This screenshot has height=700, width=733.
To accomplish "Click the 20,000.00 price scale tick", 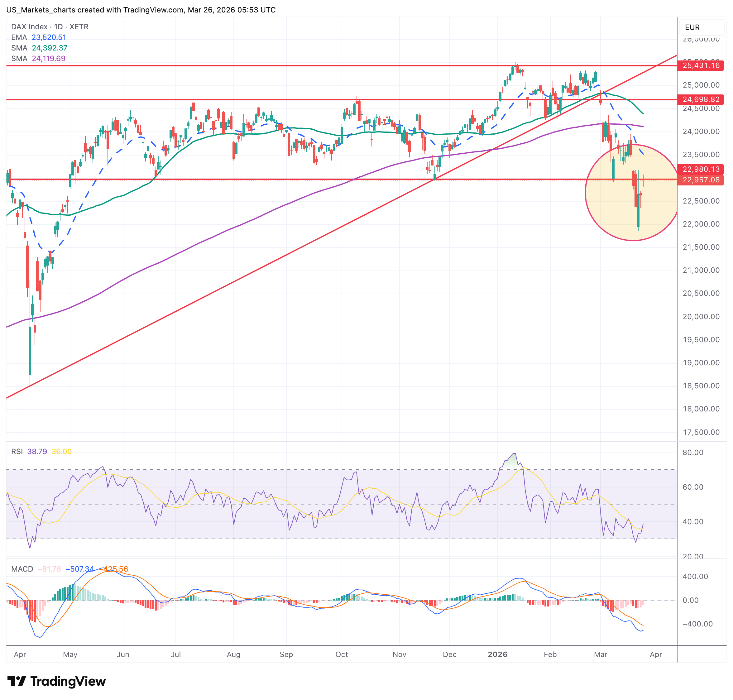I will tap(701, 317).
